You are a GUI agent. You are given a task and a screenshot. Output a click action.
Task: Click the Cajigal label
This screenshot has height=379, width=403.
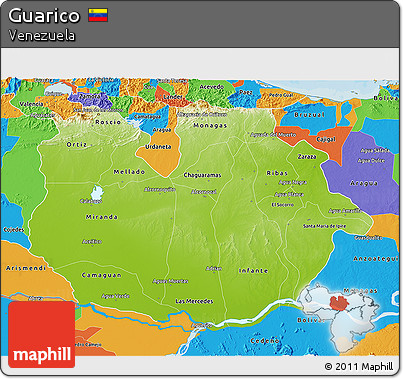click(326, 139)
